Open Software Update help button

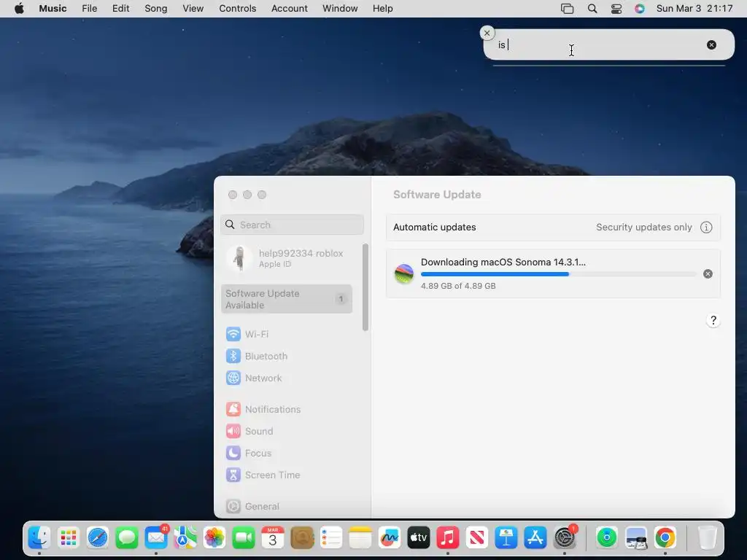pos(713,321)
